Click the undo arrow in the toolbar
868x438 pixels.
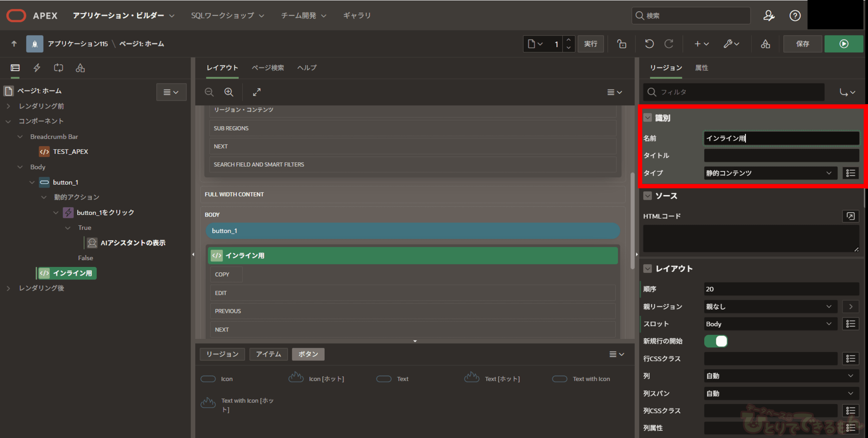tap(649, 44)
